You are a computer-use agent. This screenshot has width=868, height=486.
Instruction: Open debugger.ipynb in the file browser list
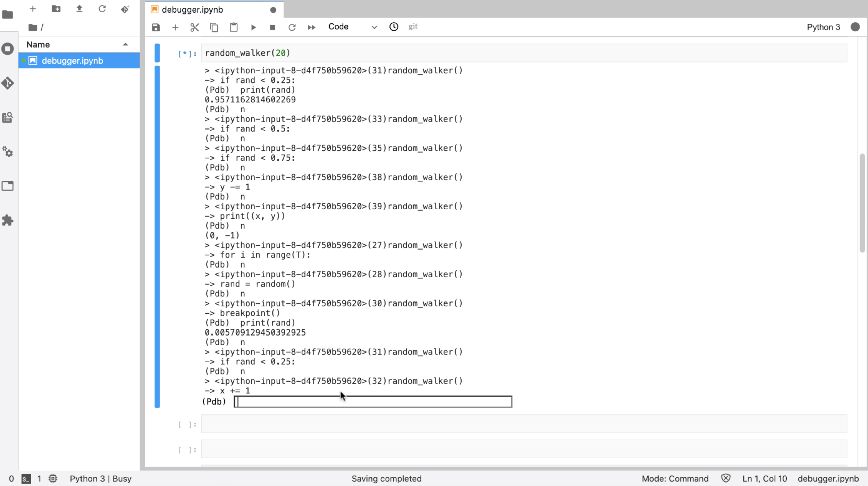(72, 61)
